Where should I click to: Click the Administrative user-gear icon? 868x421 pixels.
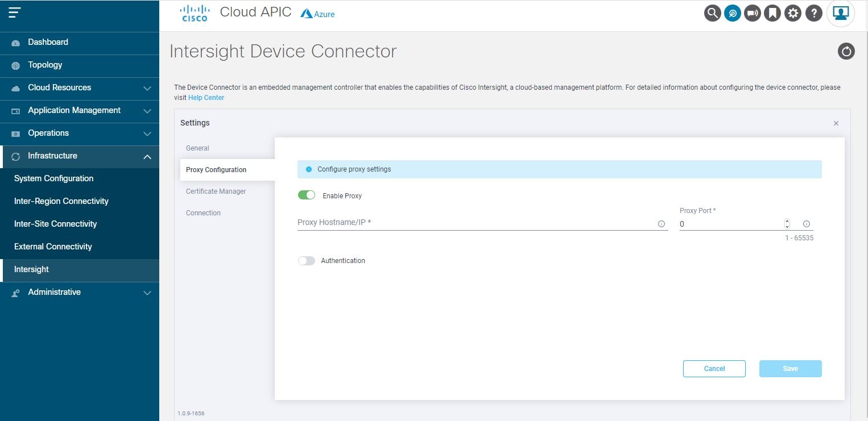[x=16, y=293]
